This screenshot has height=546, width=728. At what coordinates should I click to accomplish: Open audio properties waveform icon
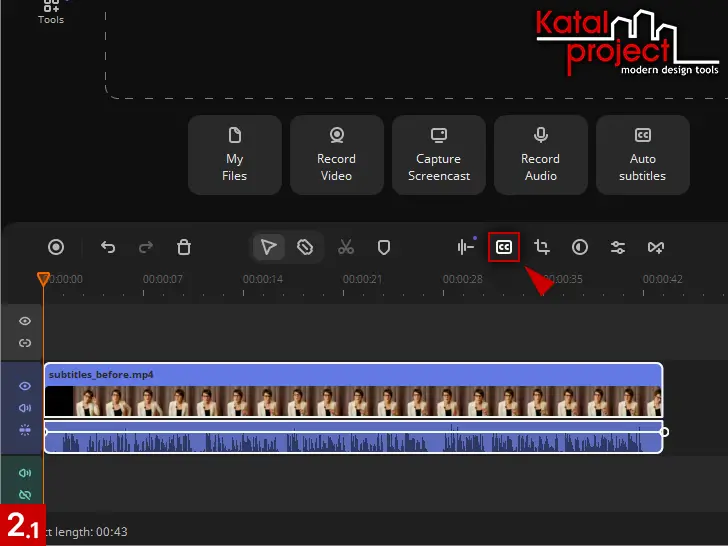tap(466, 247)
